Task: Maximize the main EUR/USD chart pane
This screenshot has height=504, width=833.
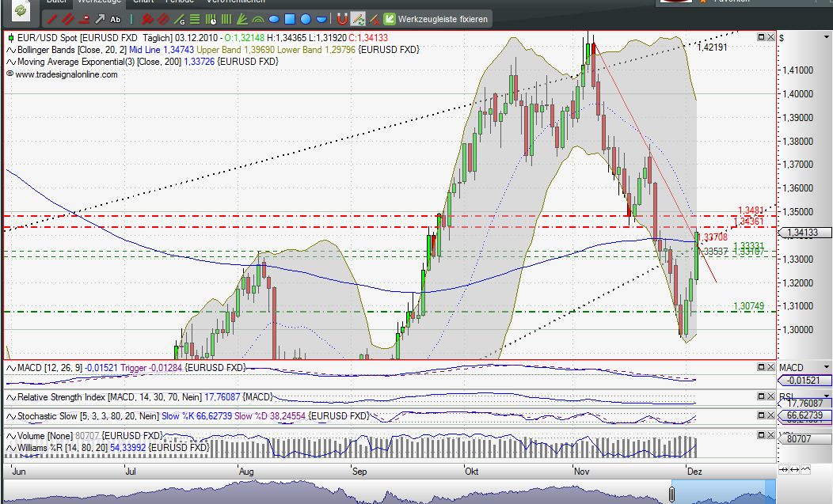Action: tap(761, 37)
